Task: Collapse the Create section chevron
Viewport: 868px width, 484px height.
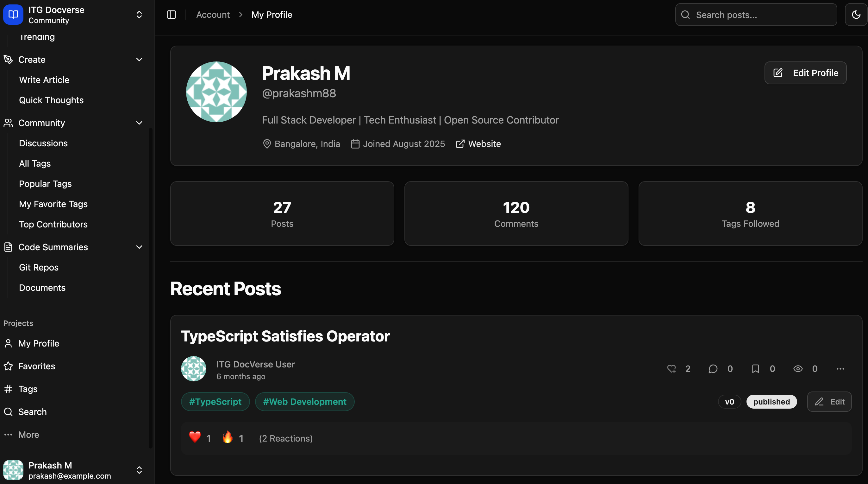Action: [139, 60]
